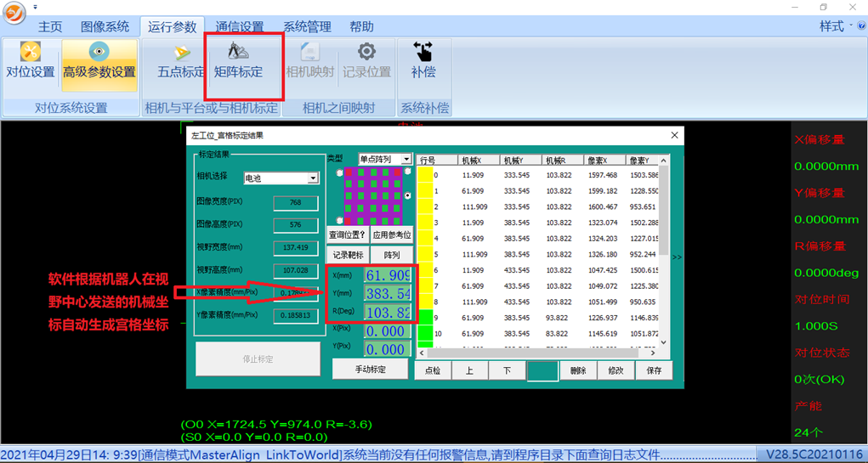Open 对位设置 alignment settings
This screenshot has width=868, height=463.
tap(31, 61)
